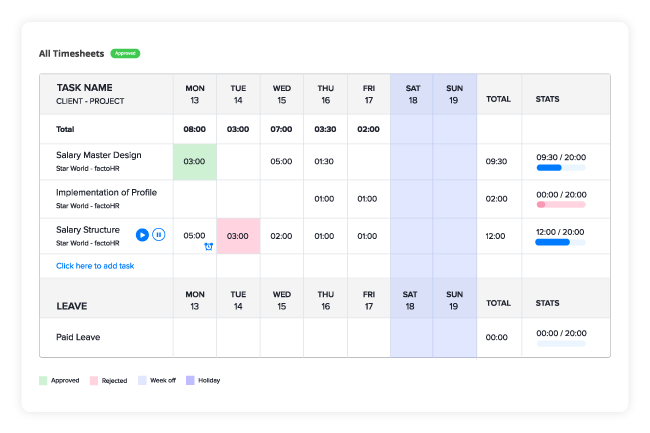Select rejected 03:00 Tuesday cell for Salary Structure
The height and width of the screenshot is (433, 650).
238,236
